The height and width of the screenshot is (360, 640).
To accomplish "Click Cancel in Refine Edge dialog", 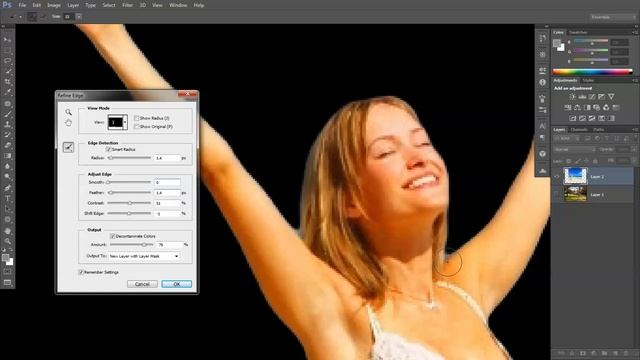I will point(142,284).
